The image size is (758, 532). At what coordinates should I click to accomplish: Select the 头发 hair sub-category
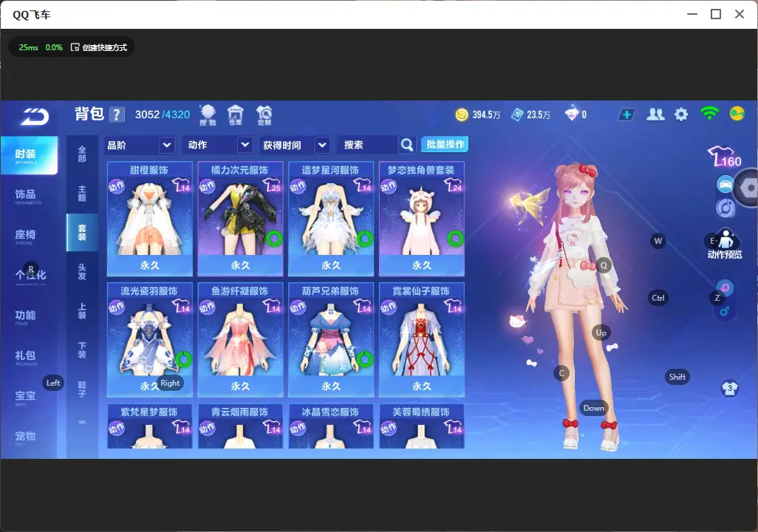[82, 272]
